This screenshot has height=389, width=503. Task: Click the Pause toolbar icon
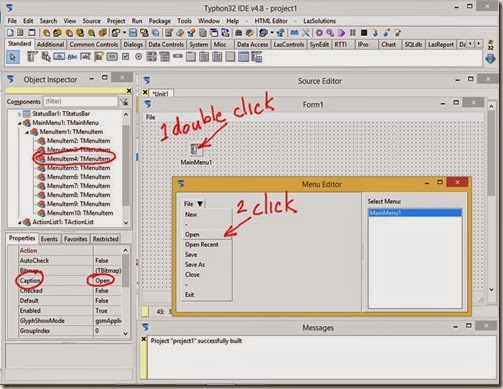353,33
